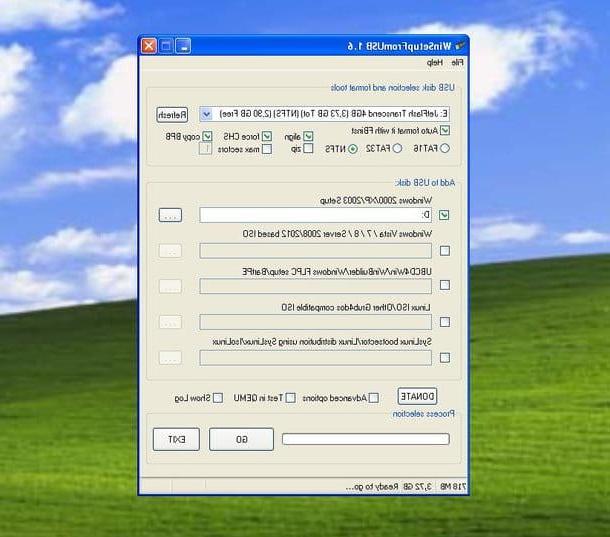
Task: Enable SysLinux bootsector distribution checkbox
Action: click(x=445, y=358)
